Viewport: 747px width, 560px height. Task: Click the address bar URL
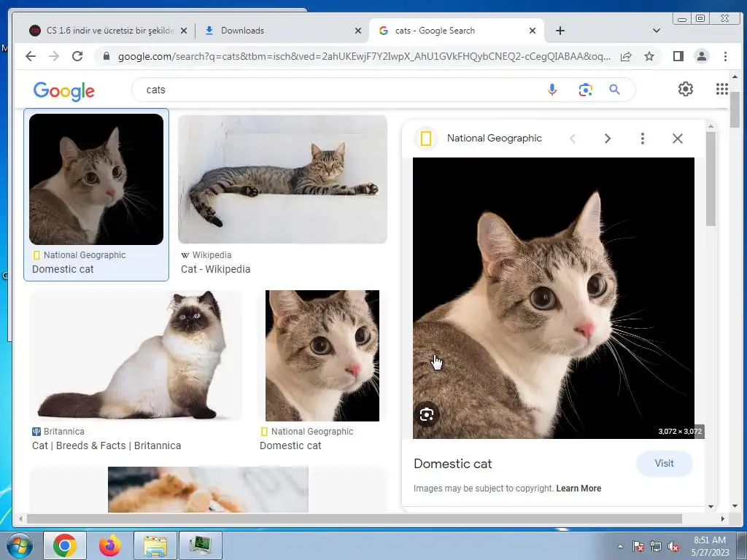pos(364,56)
